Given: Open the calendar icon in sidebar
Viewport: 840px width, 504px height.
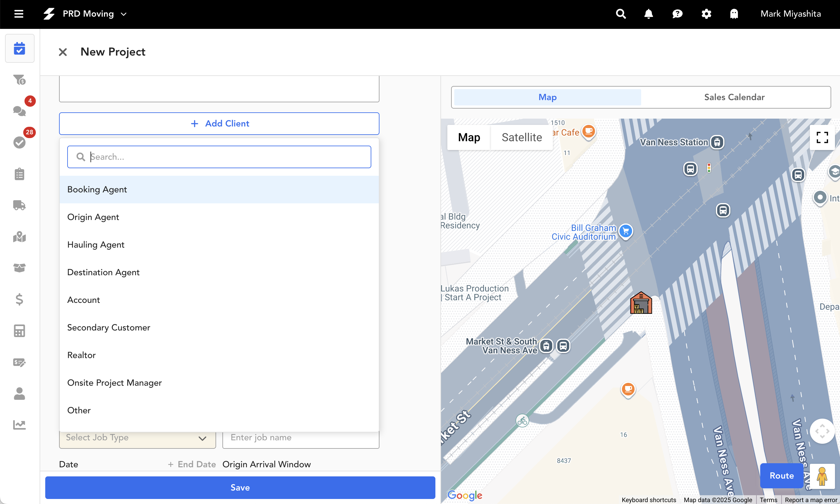Looking at the screenshot, I should pyautogui.click(x=19, y=48).
